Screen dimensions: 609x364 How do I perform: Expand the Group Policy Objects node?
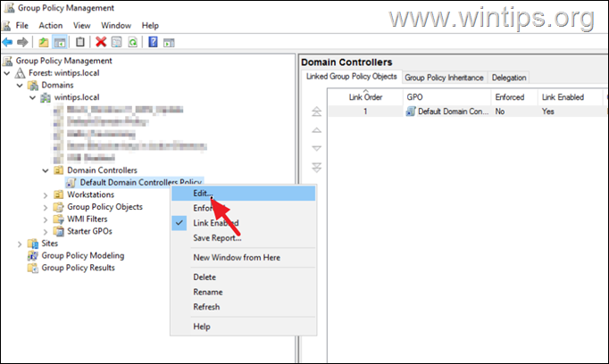click(x=46, y=207)
